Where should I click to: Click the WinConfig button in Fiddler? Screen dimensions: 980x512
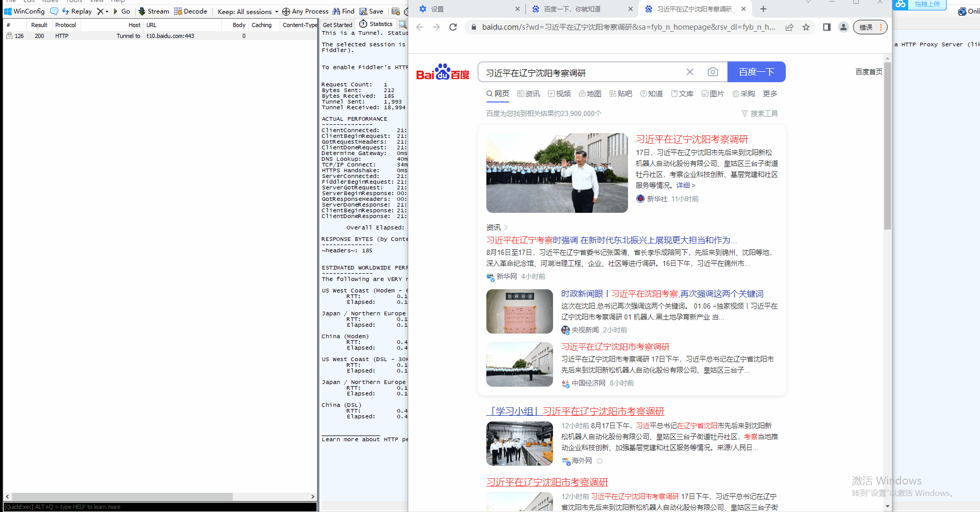pos(24,11)
